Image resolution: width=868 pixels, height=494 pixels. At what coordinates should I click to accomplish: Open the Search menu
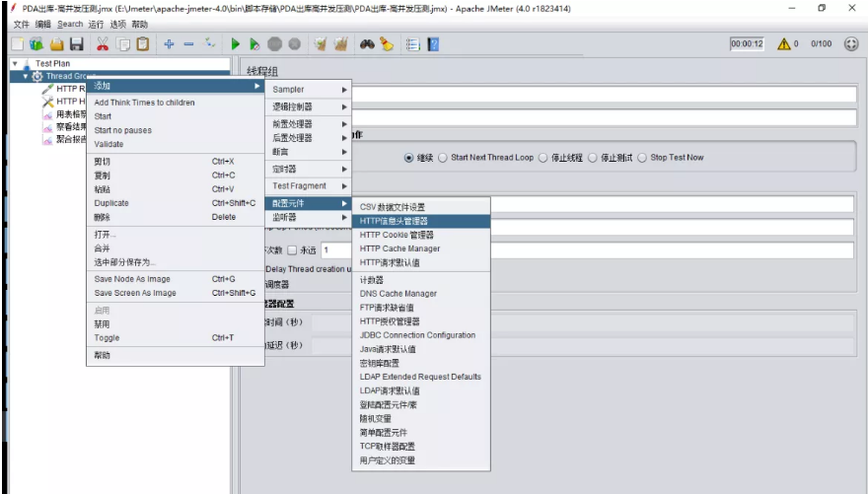coord(70,25)
